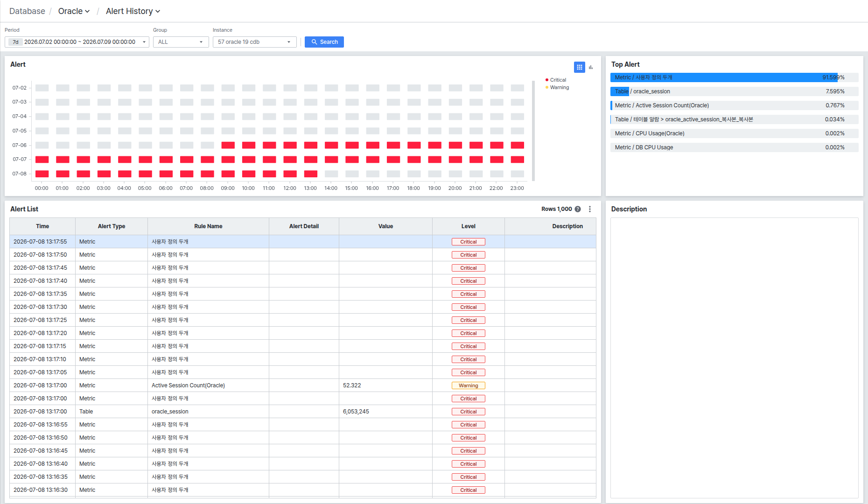
Task: Click the 07-06 09:00 critical heatmap cell
Action: (x=228, y=145)
